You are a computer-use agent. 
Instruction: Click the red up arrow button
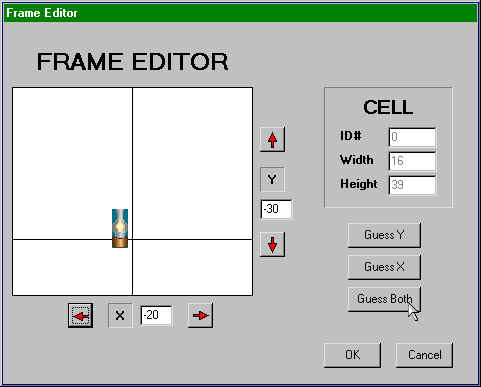click(x=272, y=140)
